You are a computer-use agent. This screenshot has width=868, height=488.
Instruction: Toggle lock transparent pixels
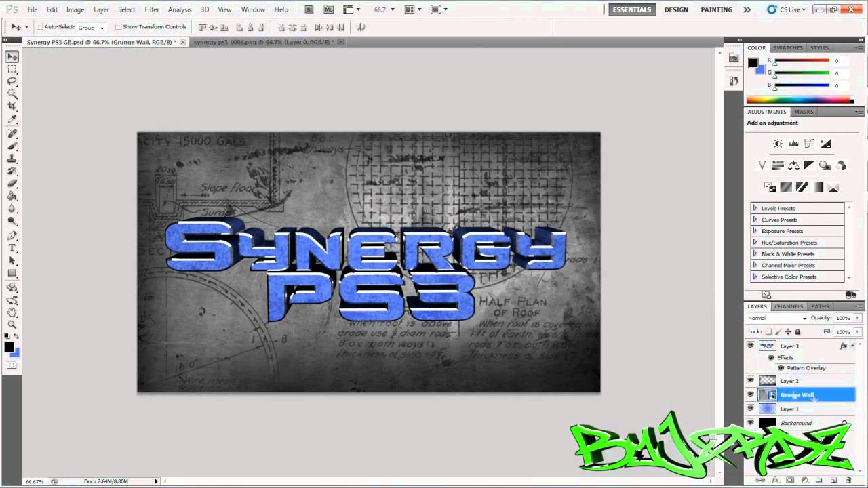pyautogui.click(x=768, y=332)
